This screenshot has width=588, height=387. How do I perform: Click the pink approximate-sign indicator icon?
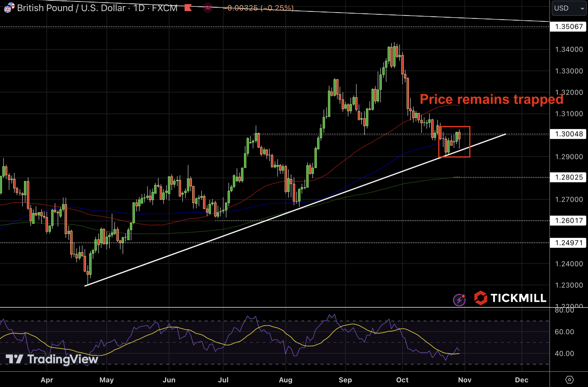pyautogui.click(x=208, y=8)
